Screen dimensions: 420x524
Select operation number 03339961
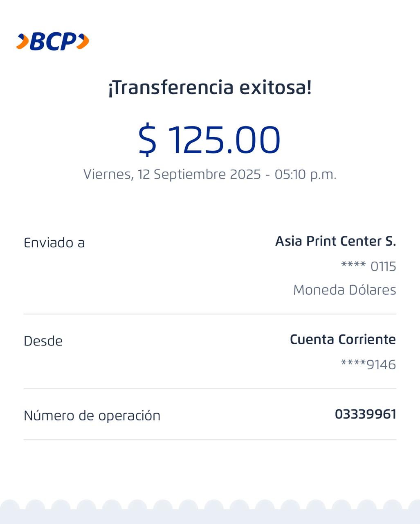[365, 414]
